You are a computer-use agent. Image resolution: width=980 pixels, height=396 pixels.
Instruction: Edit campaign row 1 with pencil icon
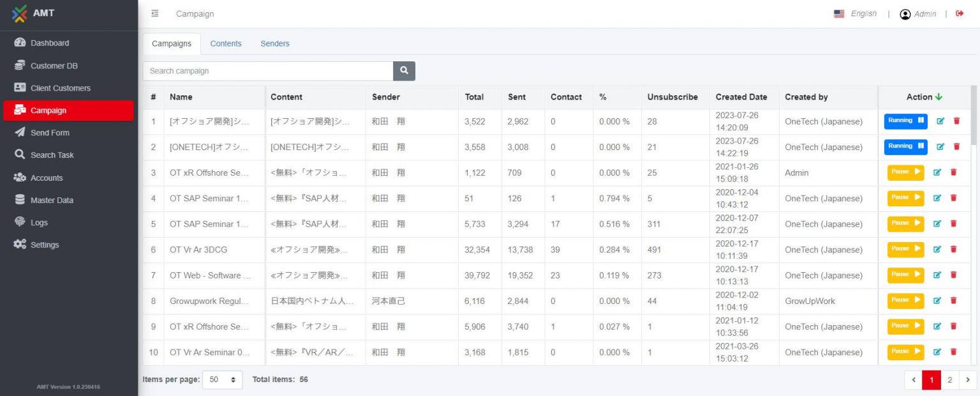point(940,121)
